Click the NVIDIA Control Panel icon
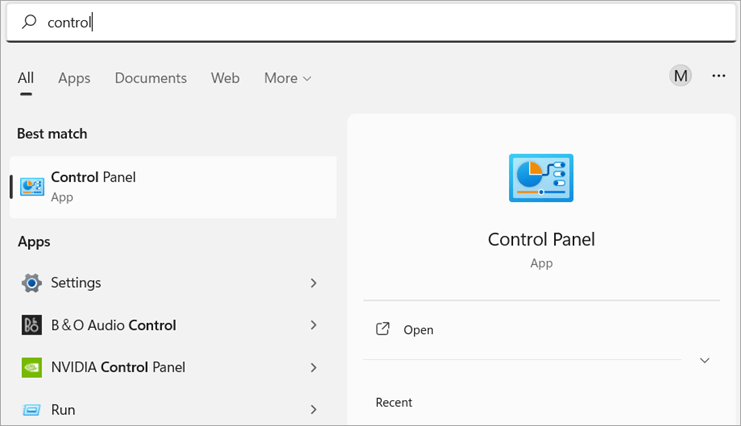This screenshot has width=741, height=426. point(32,367)
